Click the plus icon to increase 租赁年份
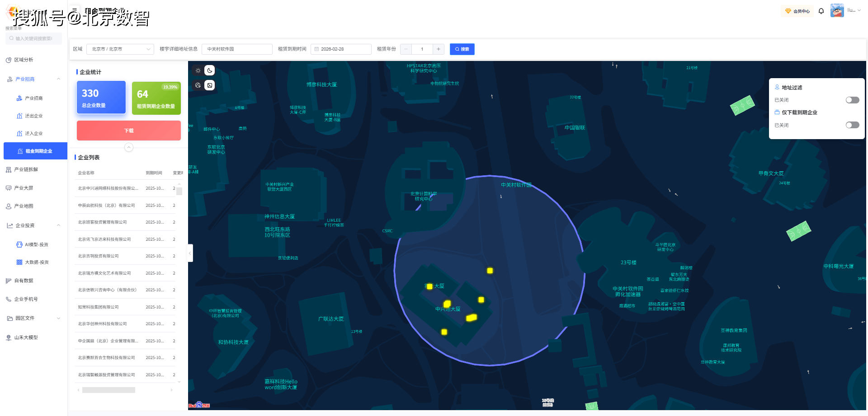Image resolution: width=868 pixels, height=416 pixels. (438, 49)
